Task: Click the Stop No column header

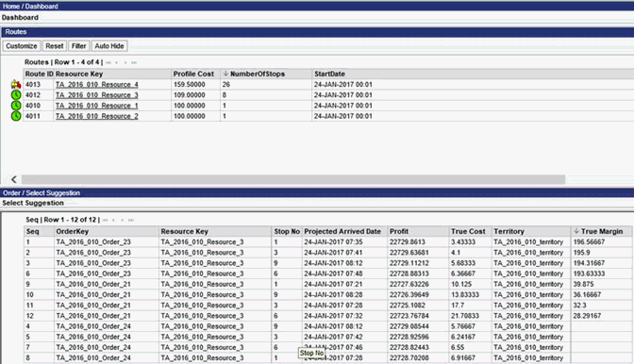Action: pyautogui.click(x=287, y=231)
